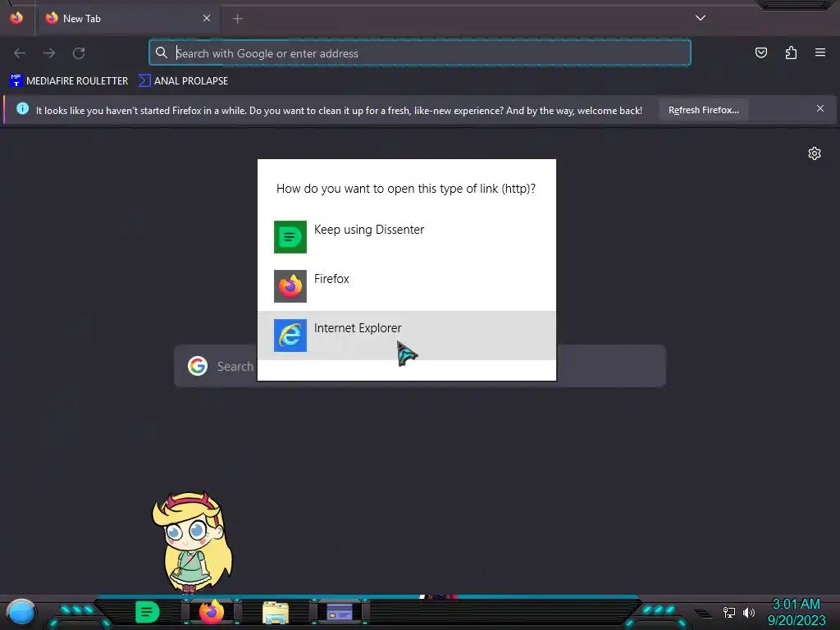Open File Explorer from the taskbar
The image size is (840, 630).
click(x=276, y=613)
